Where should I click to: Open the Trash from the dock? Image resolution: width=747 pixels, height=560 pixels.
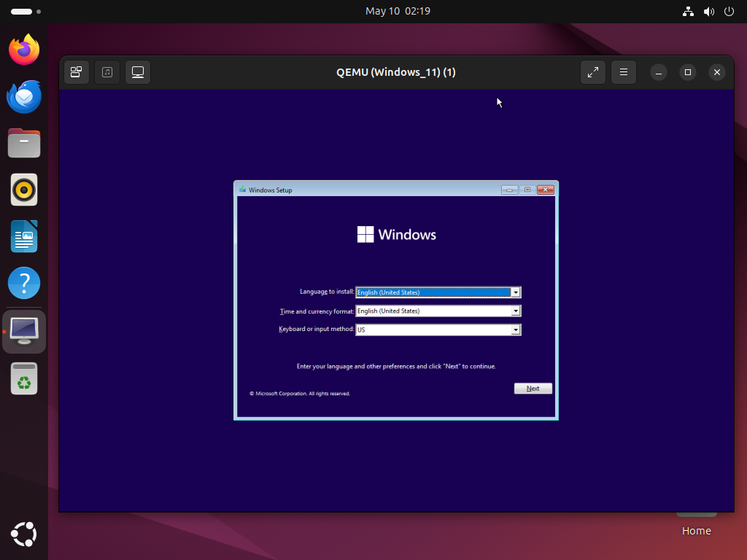[x=24, y=378]
